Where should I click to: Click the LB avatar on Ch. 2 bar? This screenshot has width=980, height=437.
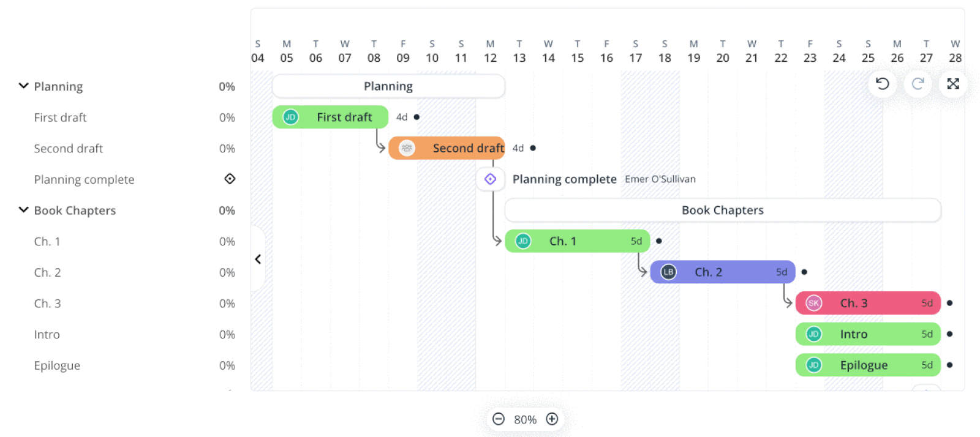[668, 272]
